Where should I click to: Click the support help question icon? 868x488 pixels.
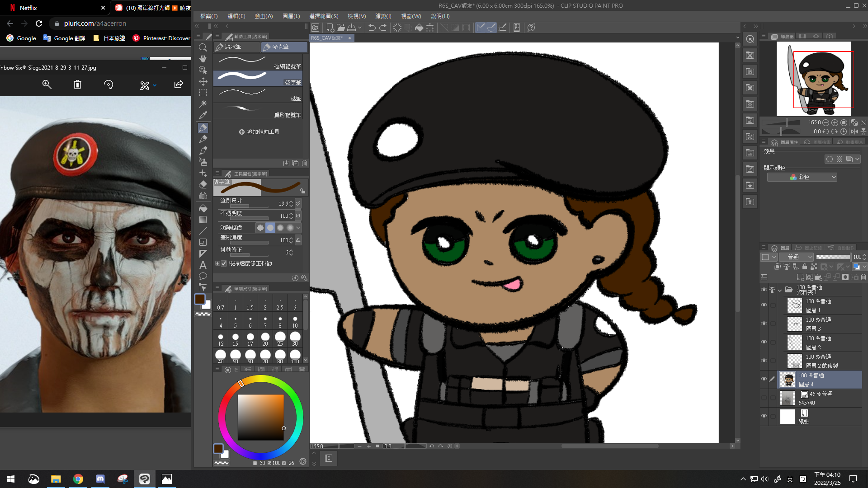[x=531, y=28]
